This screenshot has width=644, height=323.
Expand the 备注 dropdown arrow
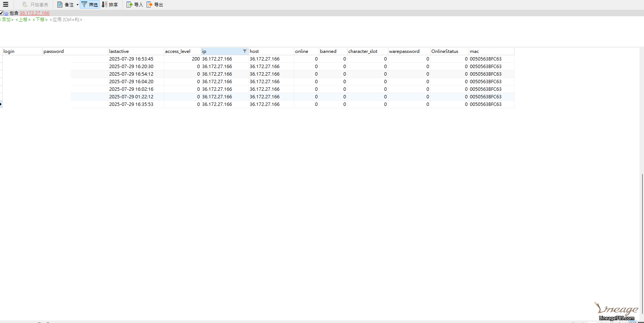(77, 5)
